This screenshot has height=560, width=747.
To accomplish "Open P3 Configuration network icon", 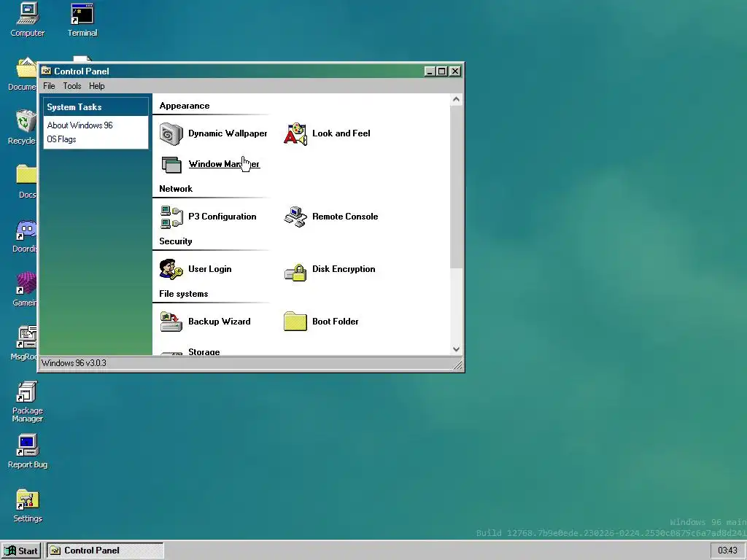I will 171,217.
